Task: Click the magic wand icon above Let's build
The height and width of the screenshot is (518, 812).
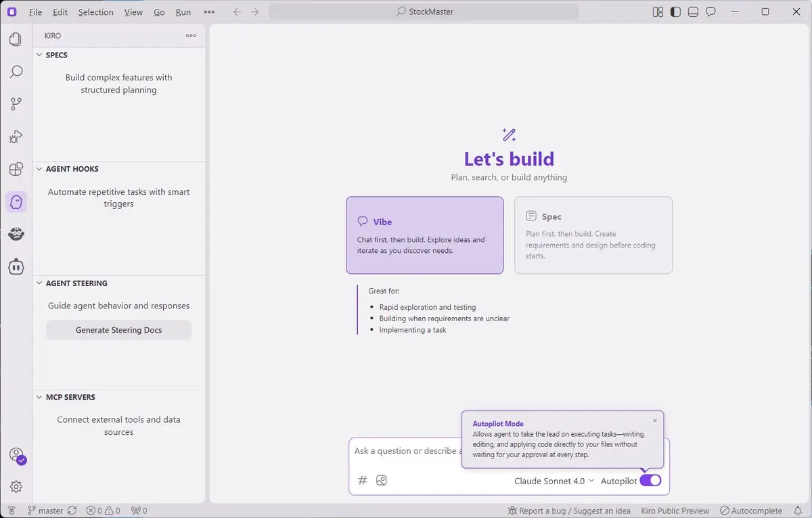Action: pyautogui.click(x=509, y=135)
